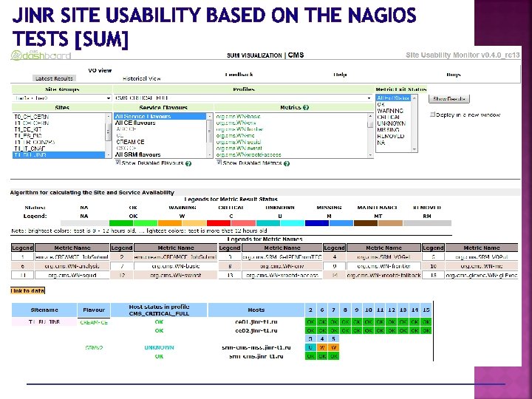Toggle Show Disabled Metrics checkbox
Image resolution: width=532 pixels, height=399 pixels.
click(x=219, y=163)
